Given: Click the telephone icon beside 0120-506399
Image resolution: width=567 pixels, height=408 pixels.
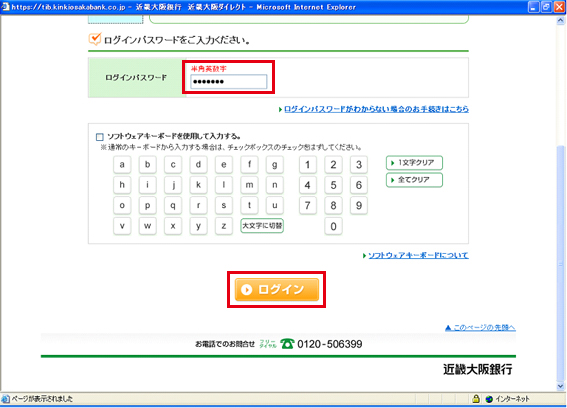Looking at the screenshot, I should (x=287, y=344).
